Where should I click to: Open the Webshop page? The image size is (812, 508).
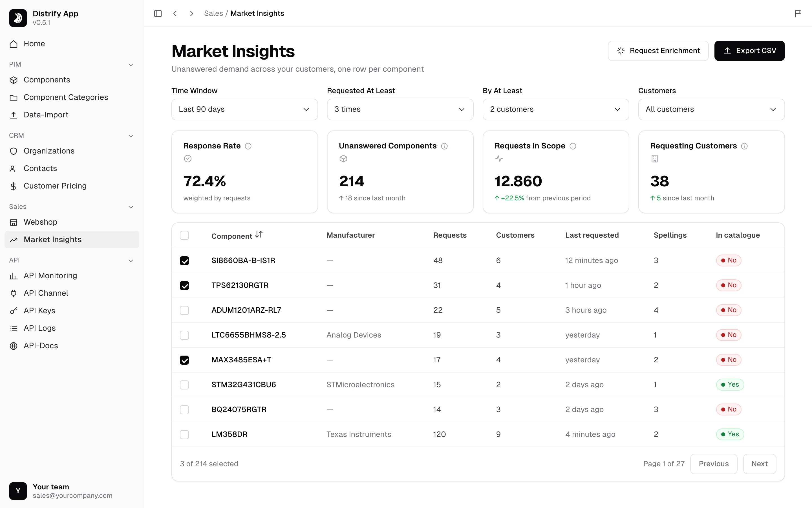[72, 222]
